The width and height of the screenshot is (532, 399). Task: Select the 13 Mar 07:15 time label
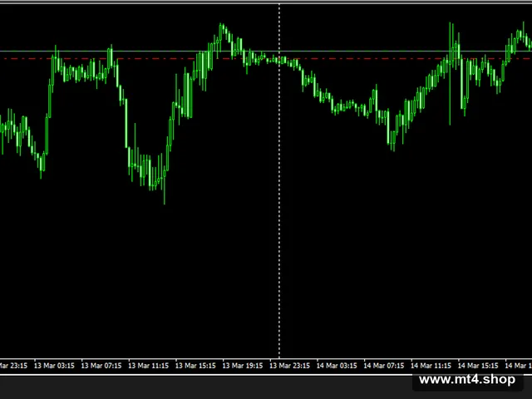(101, 366)
